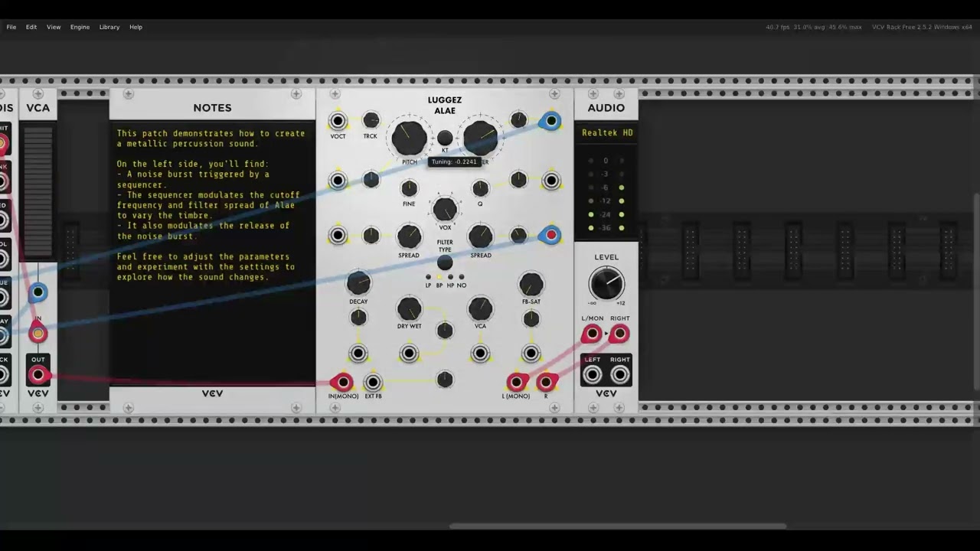
Task: Click the AUDIO module title
Action: (x=606, y=108)
